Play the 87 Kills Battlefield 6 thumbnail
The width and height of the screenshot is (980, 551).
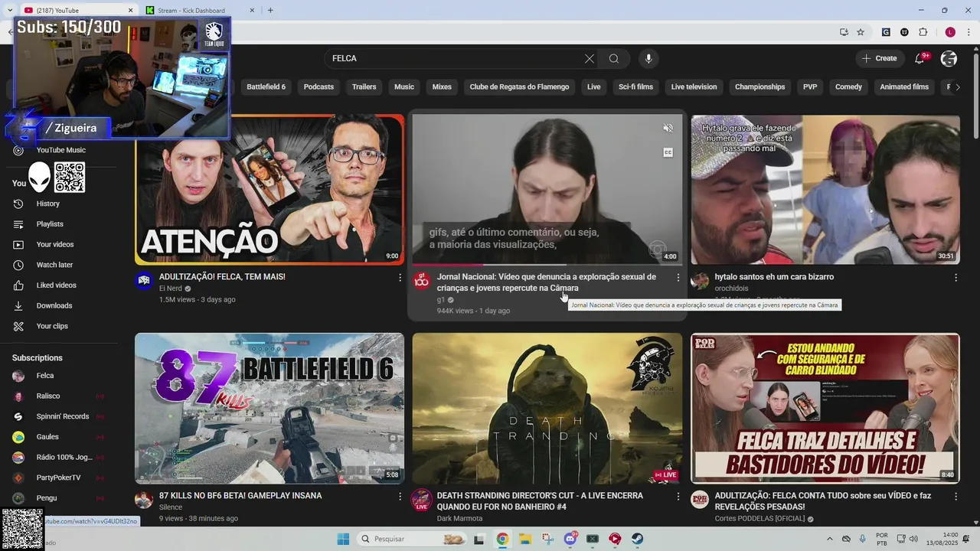269,408
